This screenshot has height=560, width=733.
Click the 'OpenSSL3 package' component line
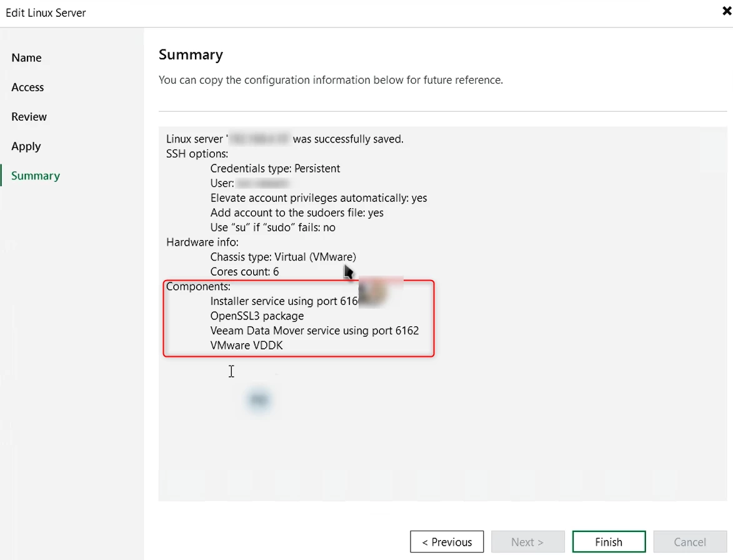click(x=257, y=316)
